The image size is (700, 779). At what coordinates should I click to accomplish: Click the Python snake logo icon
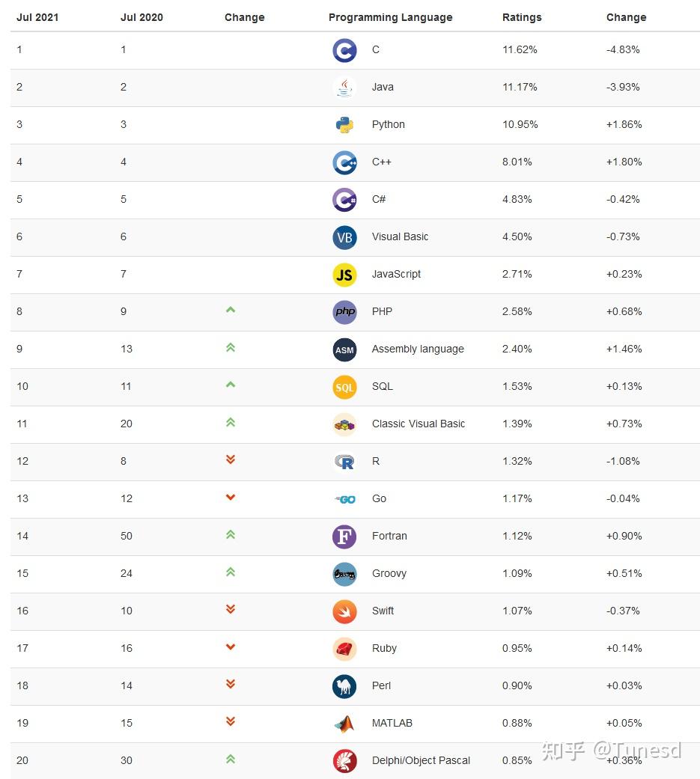344,125
